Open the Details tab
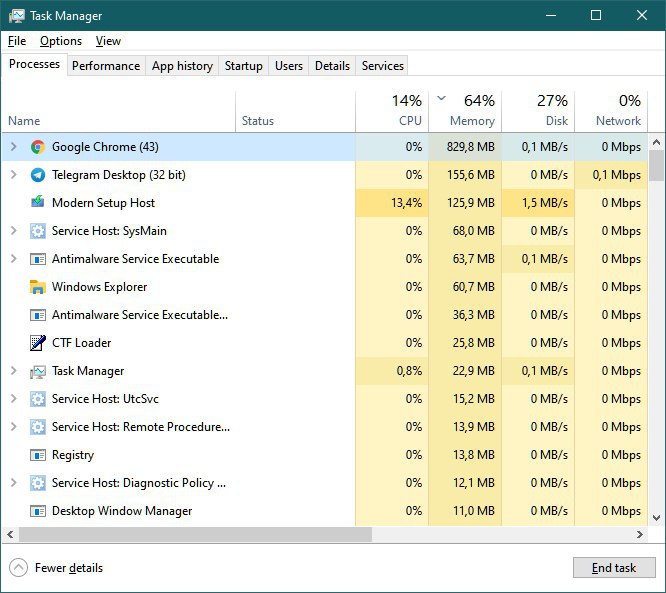Viewport: 666px width, 593px height. (333, 66)
